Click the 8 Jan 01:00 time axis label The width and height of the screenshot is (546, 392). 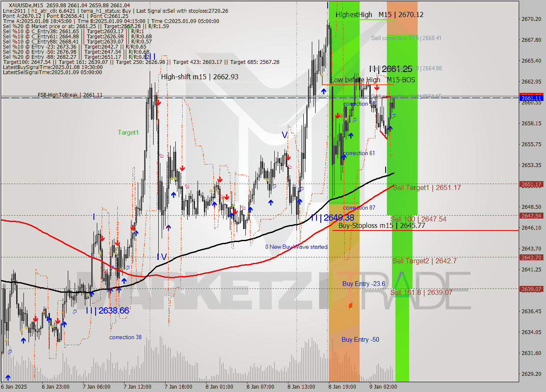pos(219,387)
